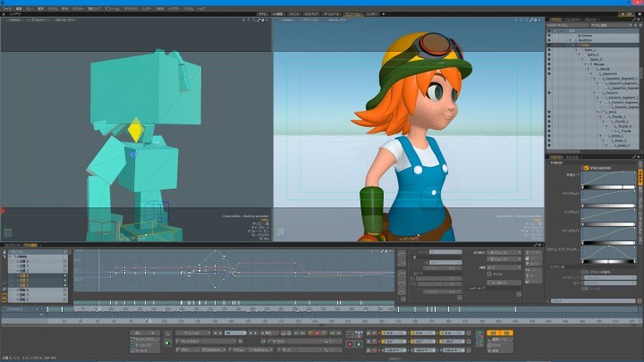Toggle visibility eye for the Camera item
This screenshot has height=362, width=644.
click(x=550, y=34)
